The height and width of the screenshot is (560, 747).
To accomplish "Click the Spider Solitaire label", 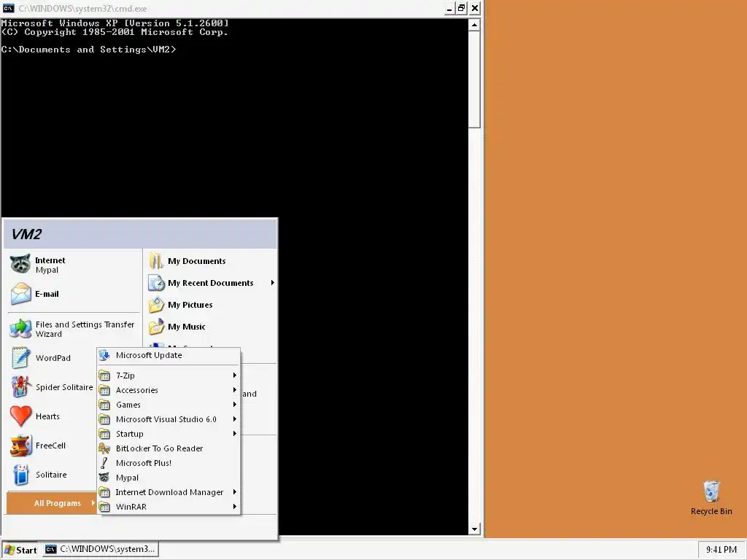I will [x=64, y=387].
